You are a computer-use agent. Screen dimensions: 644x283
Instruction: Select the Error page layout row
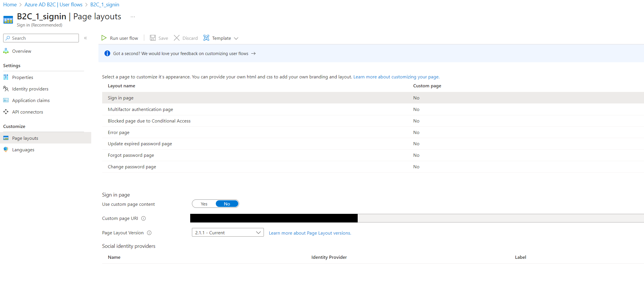point(373,132)
